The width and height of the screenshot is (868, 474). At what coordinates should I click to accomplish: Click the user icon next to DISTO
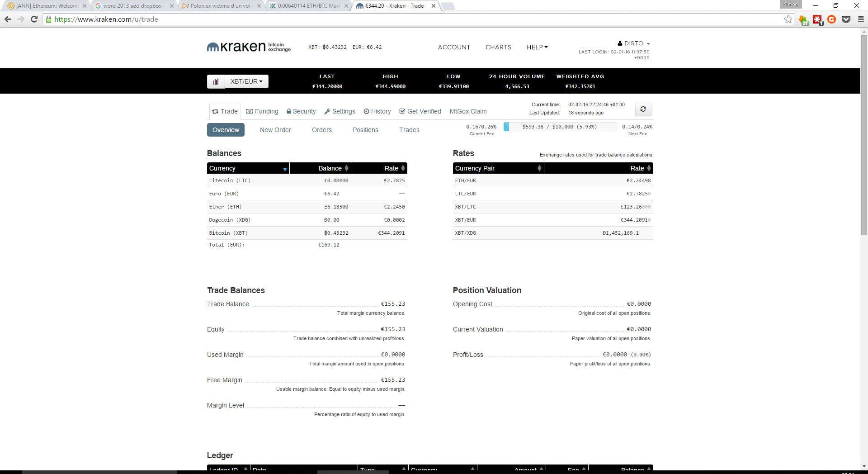[x=620, y=43]
